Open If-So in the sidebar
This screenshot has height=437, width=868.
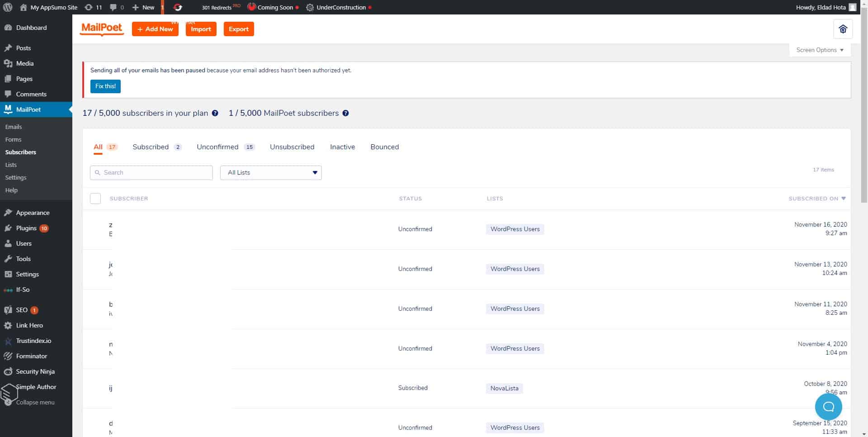point(36,290)
